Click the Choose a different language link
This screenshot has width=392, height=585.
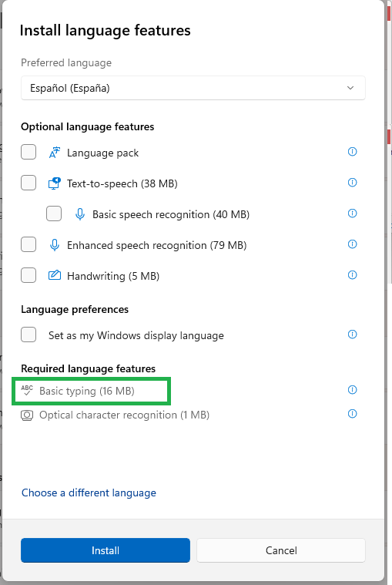pos(89,493)
